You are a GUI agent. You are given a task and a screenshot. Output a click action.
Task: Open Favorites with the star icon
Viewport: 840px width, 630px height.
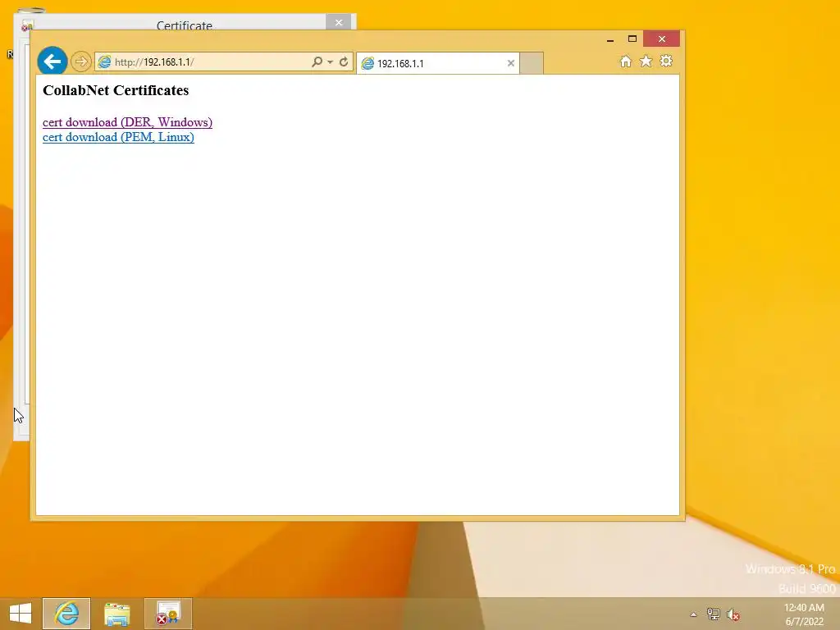(x=646, y=61)
